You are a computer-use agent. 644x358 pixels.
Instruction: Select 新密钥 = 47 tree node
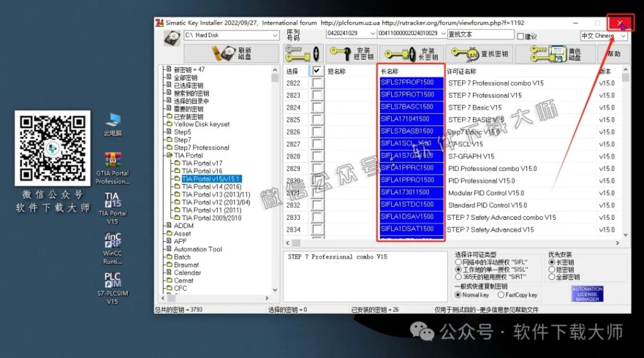[189, 70]
